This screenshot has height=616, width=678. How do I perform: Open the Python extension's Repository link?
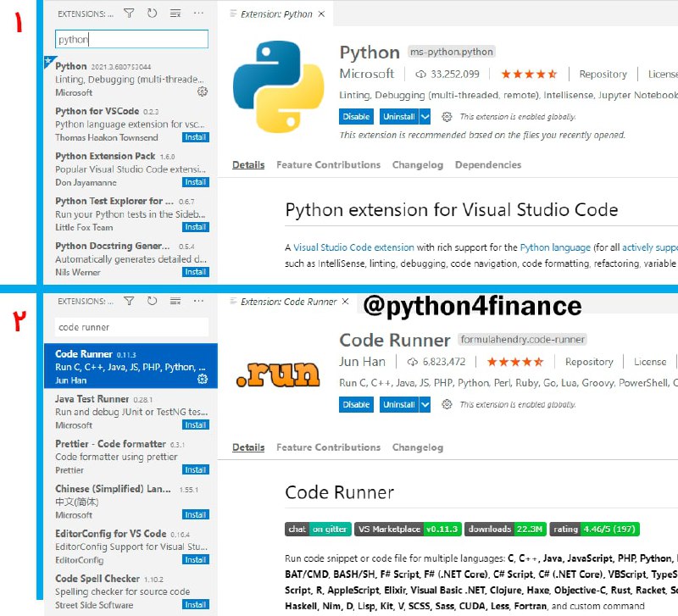pyautogui.click(x=603, y=75)
